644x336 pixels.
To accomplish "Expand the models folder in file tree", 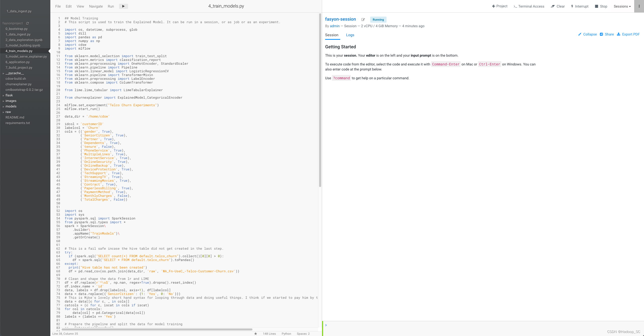I will pyautogui.click(x=11, y=106).
